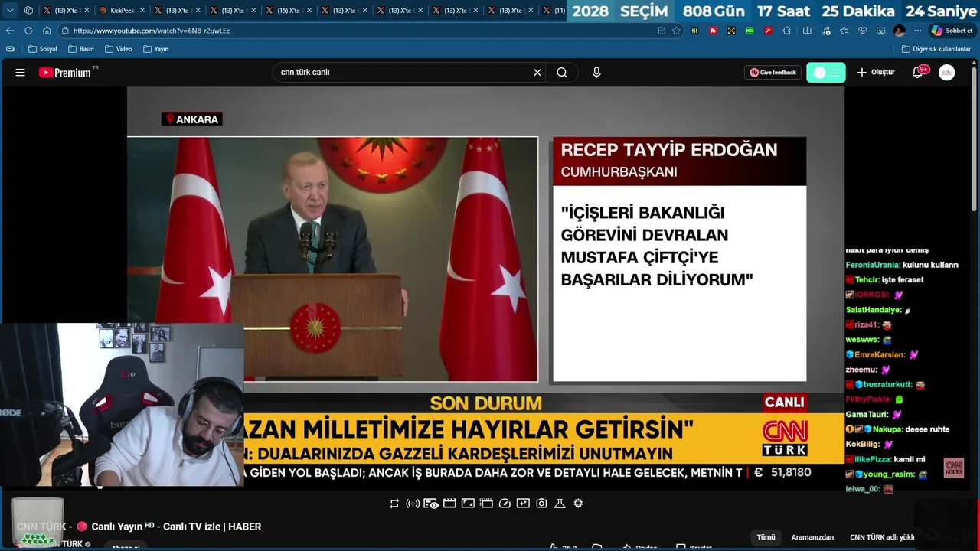This screenshot has height=551, width=980.
Task: Click chat username young_rasim
Action: (889, 474)
